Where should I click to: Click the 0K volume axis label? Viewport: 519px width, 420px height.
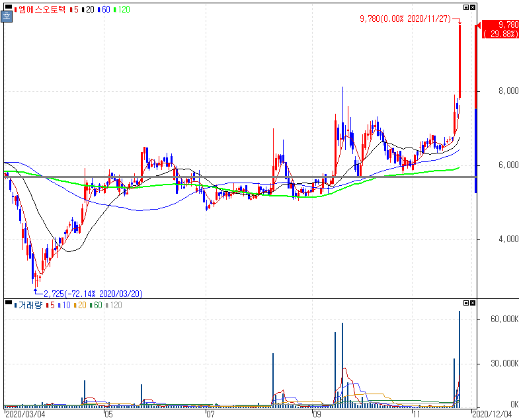click(514, 404)
